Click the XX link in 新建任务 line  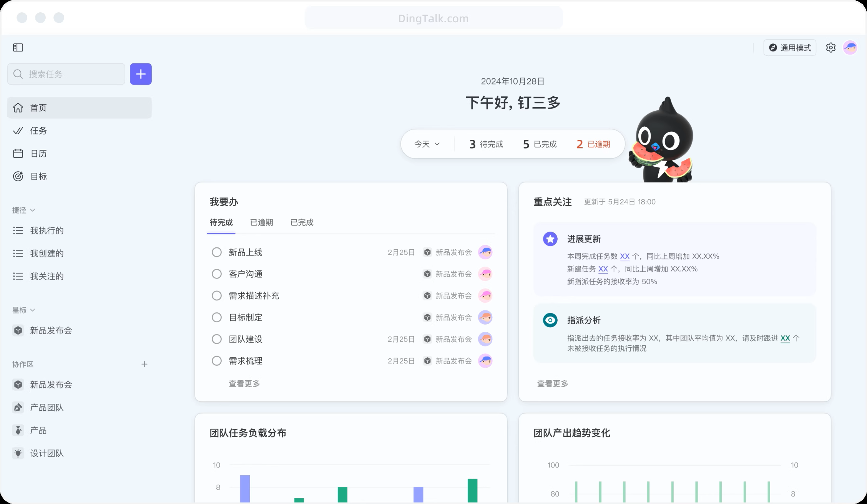(603, 269)
